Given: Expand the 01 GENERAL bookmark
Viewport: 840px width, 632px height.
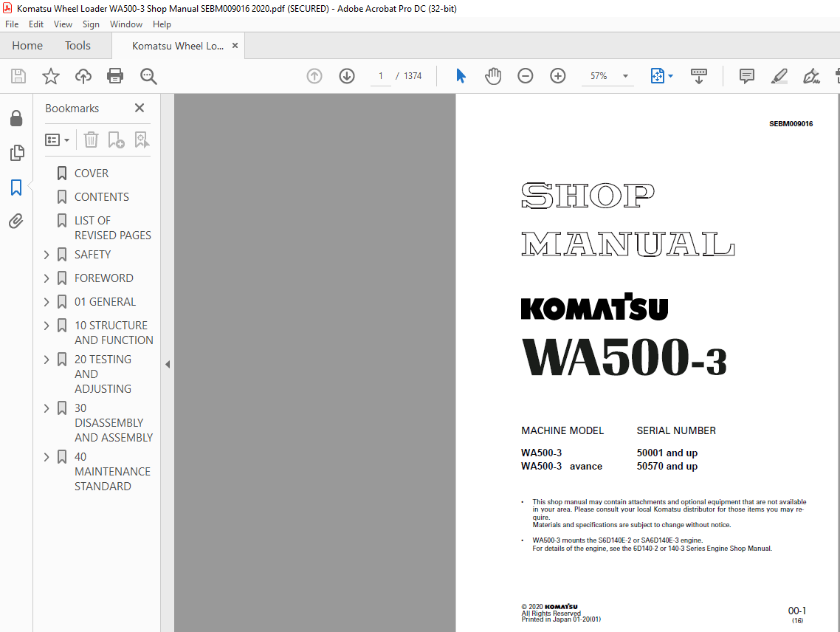Looking at the screenshot, I should 47,302.
